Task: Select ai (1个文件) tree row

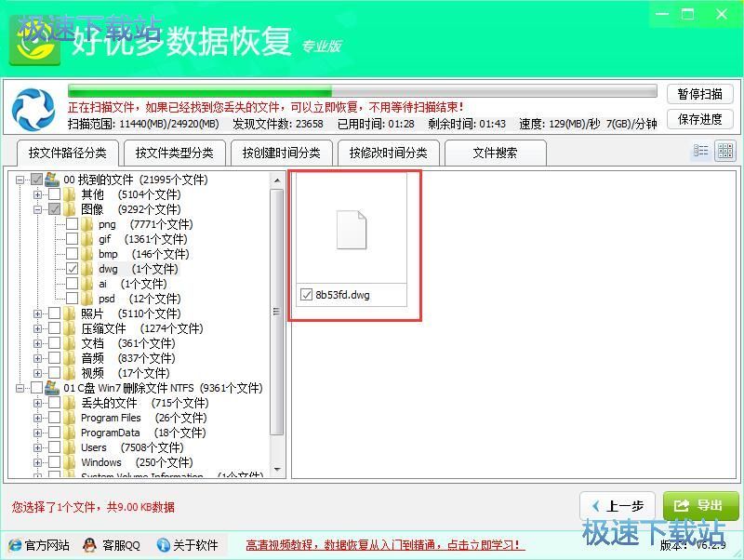Action: 133,284
